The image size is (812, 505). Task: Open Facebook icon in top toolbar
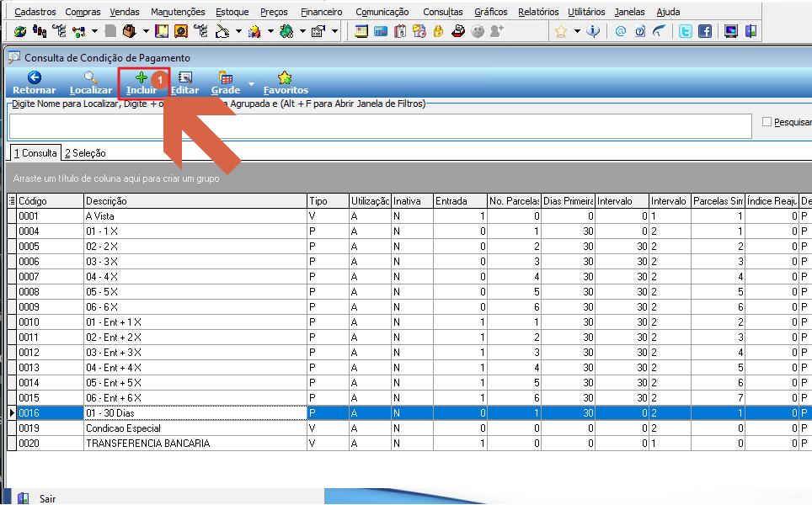click(705, 32)
